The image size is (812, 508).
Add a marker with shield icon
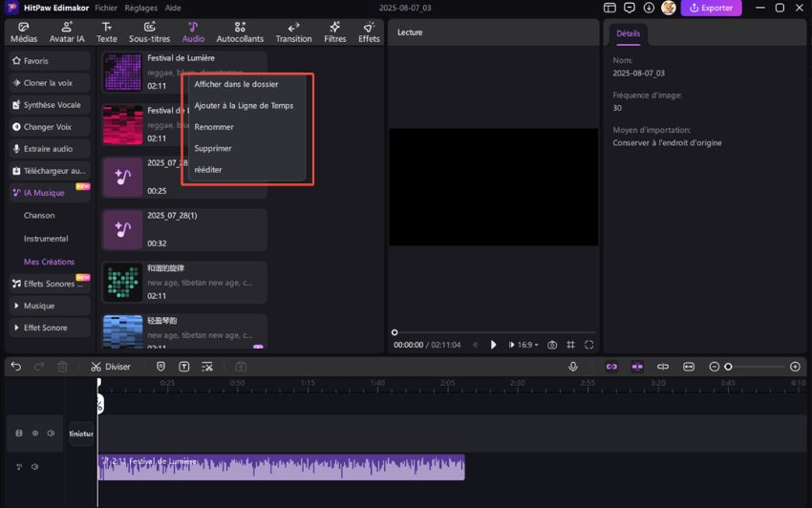[x=161, y=367]
